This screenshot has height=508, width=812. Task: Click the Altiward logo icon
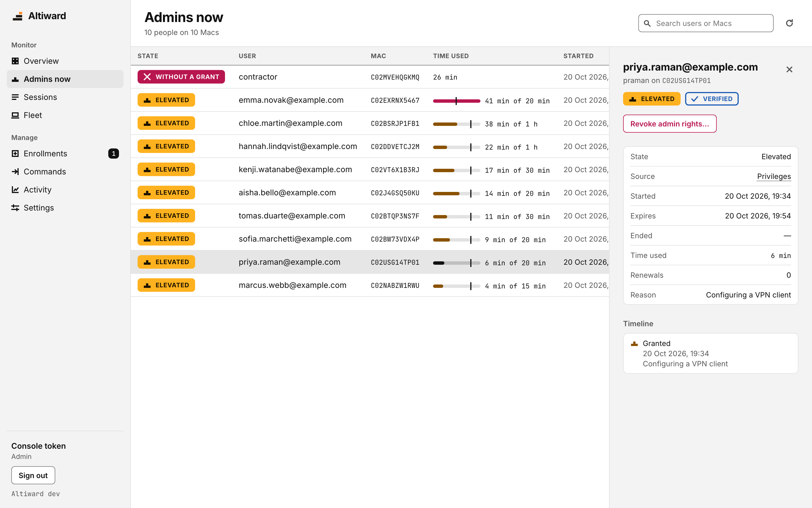(17, 16)
